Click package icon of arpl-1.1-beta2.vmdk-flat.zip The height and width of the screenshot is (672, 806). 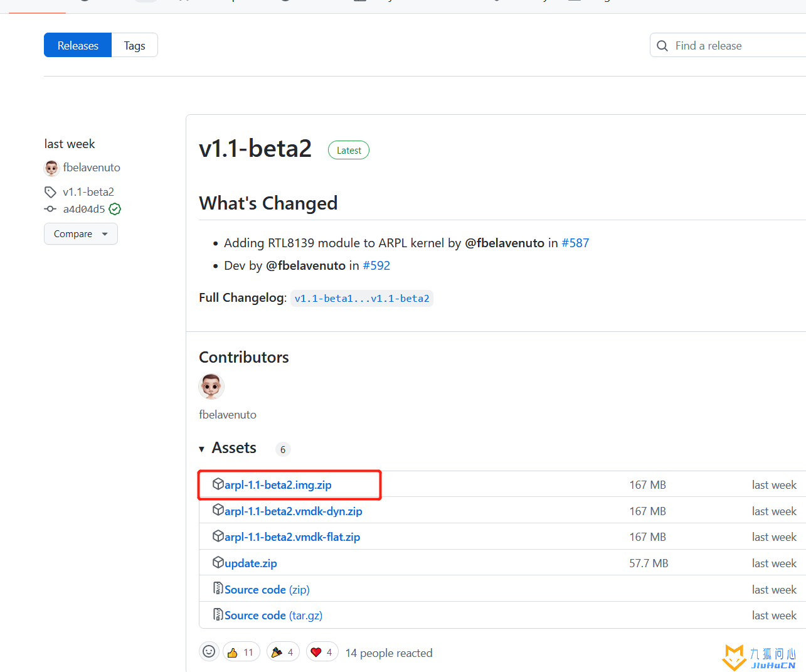[218, 536]
